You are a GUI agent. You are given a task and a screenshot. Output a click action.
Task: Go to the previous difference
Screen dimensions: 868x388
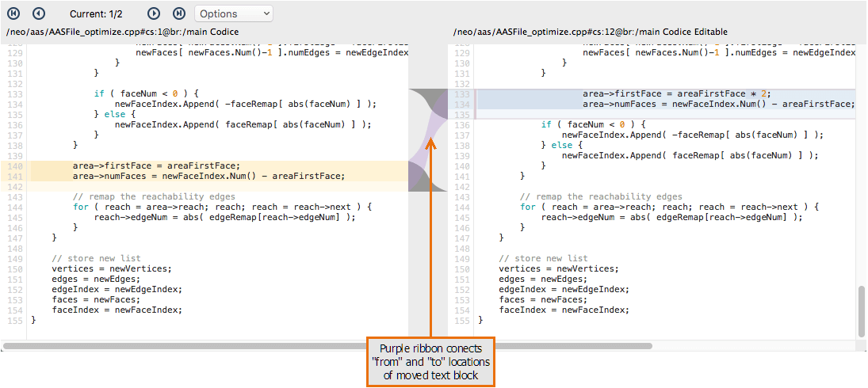[39, 13]
